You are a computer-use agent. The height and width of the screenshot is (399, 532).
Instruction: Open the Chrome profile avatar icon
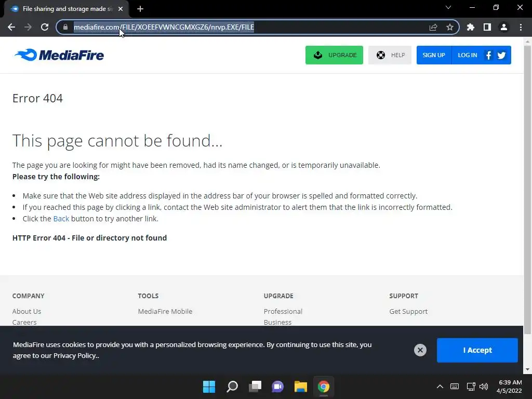(x=504, y=27)
